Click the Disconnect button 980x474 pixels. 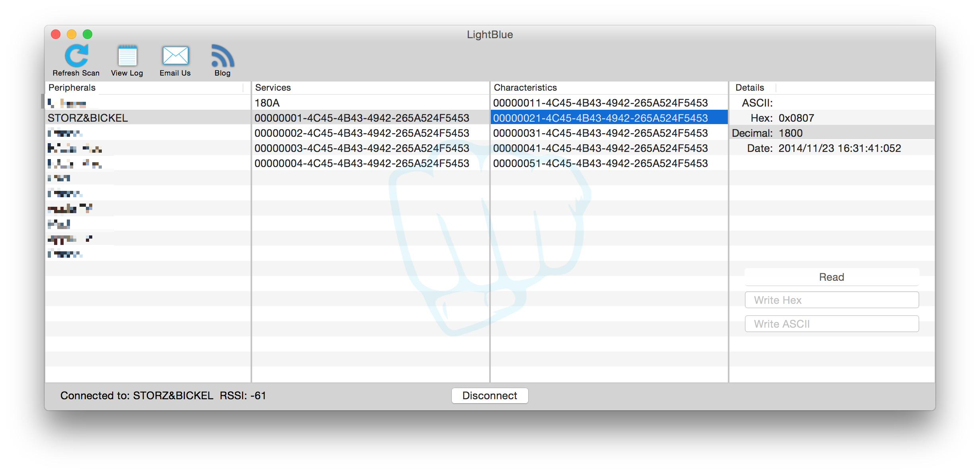(490, 396)
